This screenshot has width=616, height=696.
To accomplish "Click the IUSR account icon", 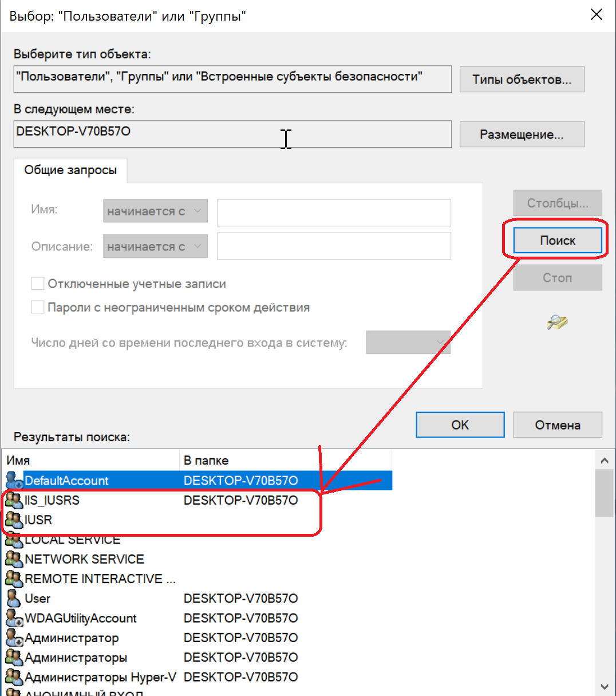I will click(x=14, y=520).
